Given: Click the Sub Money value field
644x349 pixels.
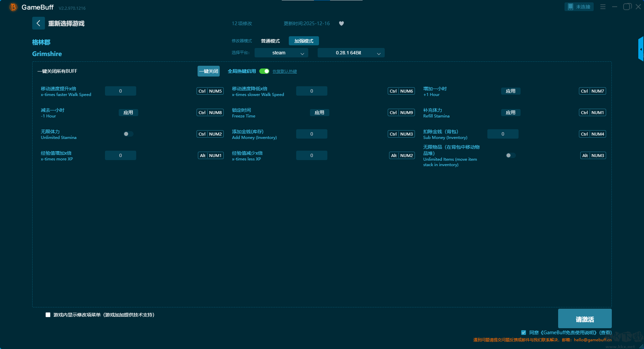Looking at the screenshot, I should point(503,134).
